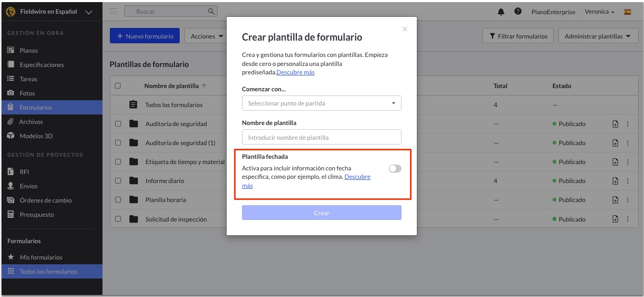The height and width of the screenshot is (297, 644).
Task: Click the Nombre de plantilla input field
Action: click(x=321, y=137)
